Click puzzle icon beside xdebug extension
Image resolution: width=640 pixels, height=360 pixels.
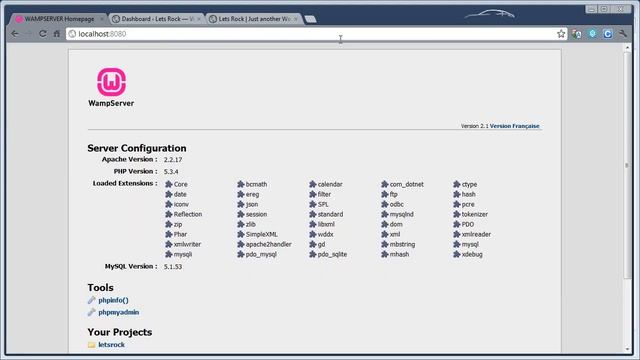(456, 254)
